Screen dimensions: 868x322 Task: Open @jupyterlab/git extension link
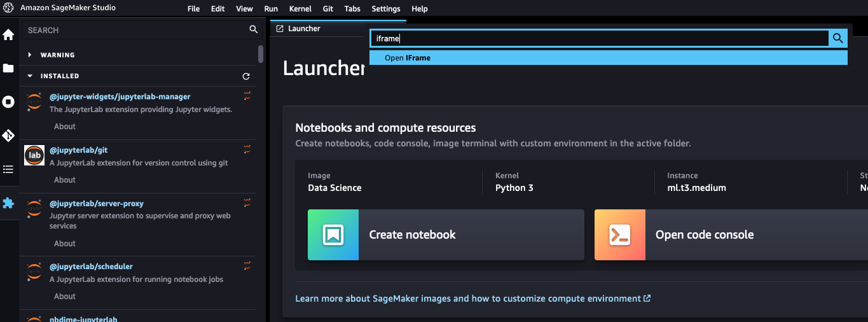79,150
